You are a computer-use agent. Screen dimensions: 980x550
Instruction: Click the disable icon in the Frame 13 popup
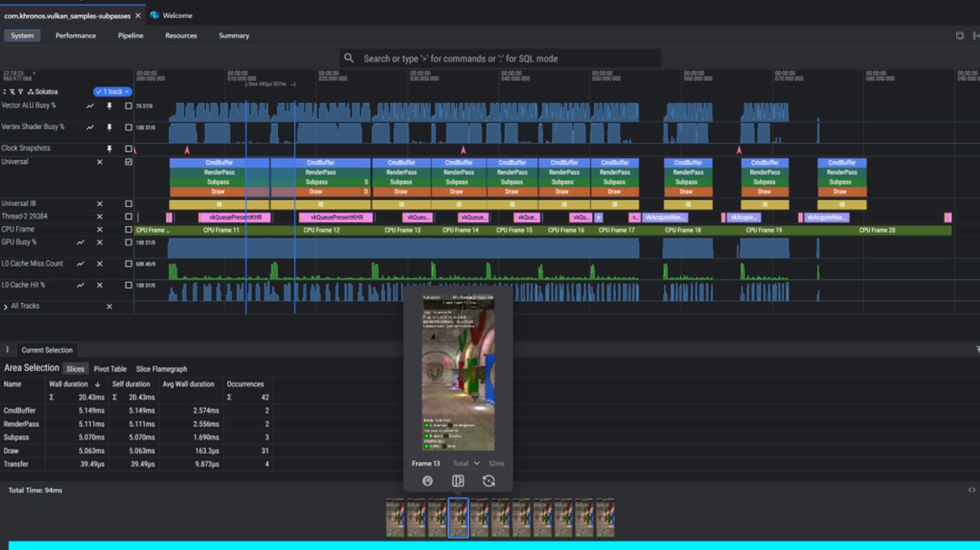point(427,481)
